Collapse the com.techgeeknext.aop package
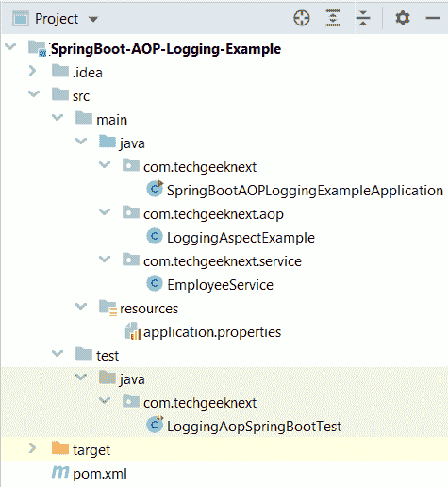This screenshot has width=448, height=487. coord(105,211)
